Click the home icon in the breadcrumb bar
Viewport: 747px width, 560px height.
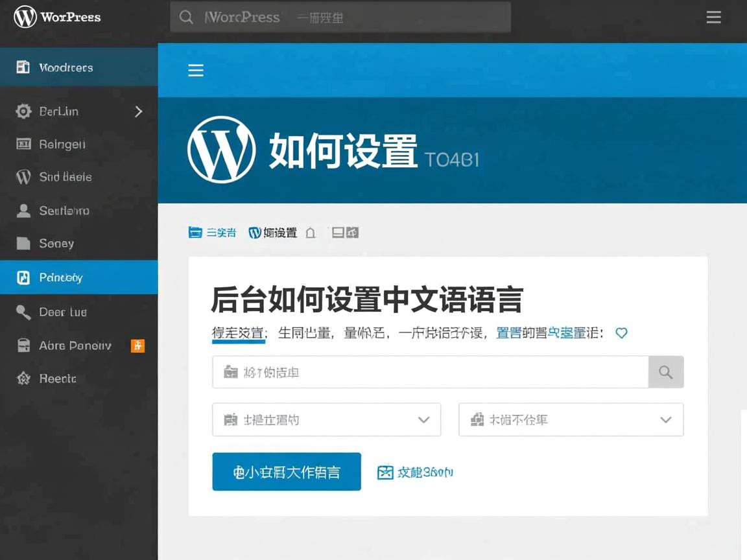pyautogui.click(x=310, y=233)
